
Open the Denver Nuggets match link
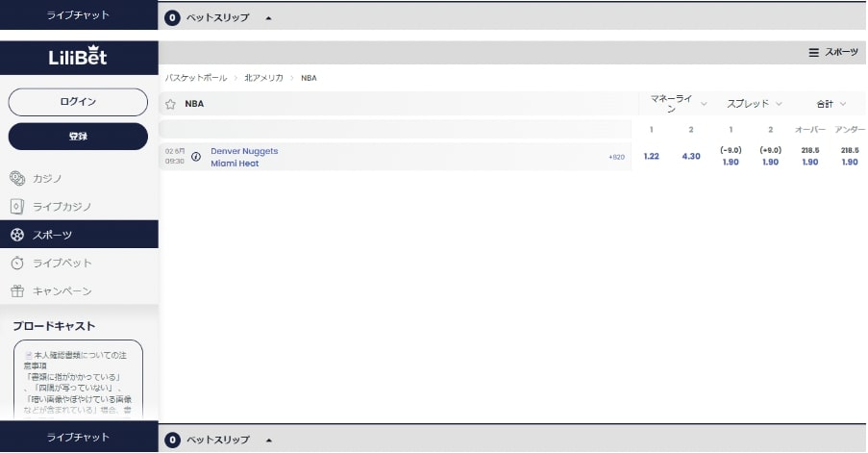pos(244,151)
